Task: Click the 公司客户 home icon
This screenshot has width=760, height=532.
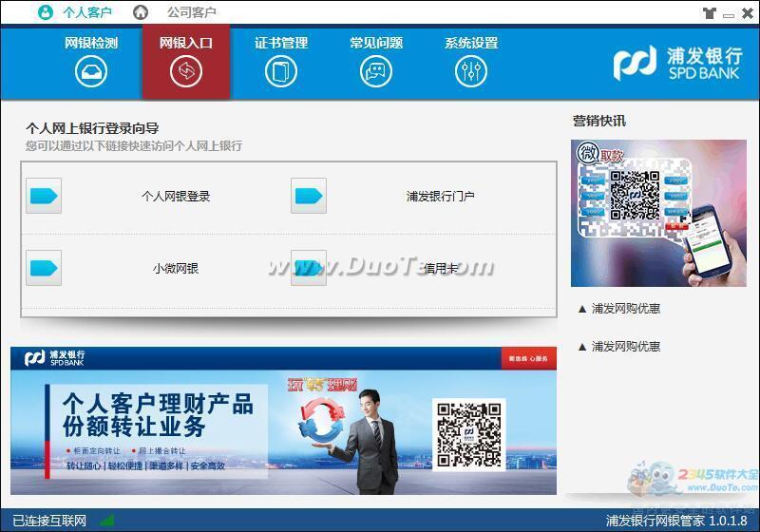Action: coord(141,12)
